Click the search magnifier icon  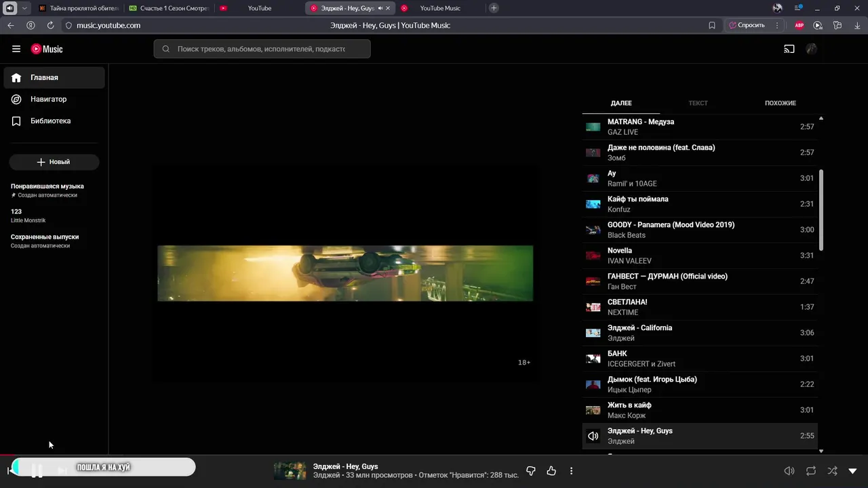(165, 49)
